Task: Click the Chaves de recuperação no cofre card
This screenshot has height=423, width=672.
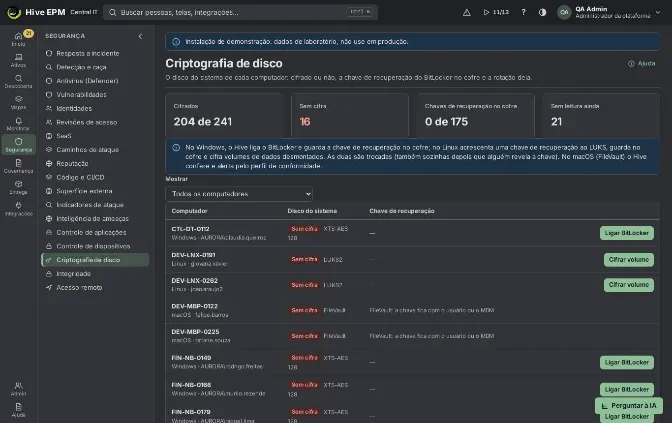Action: coord(475,116)
